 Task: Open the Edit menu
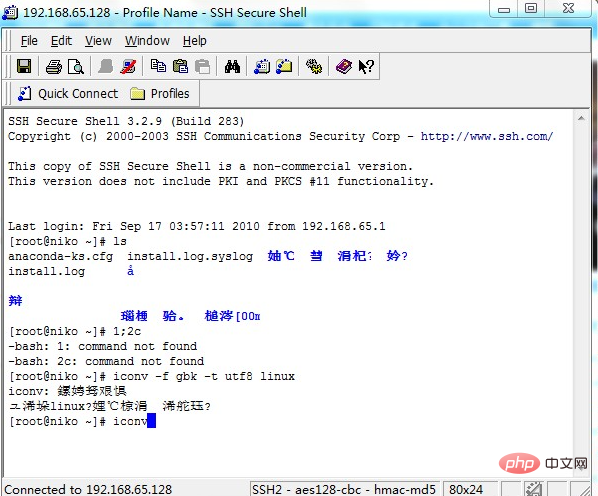coord(61,41)
